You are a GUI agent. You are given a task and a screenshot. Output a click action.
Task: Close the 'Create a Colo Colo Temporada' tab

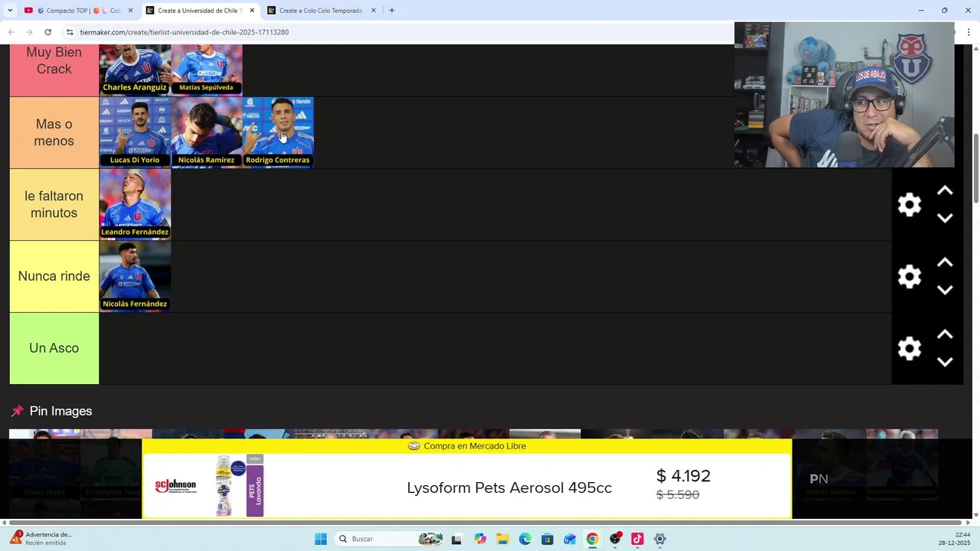point(374,10)
